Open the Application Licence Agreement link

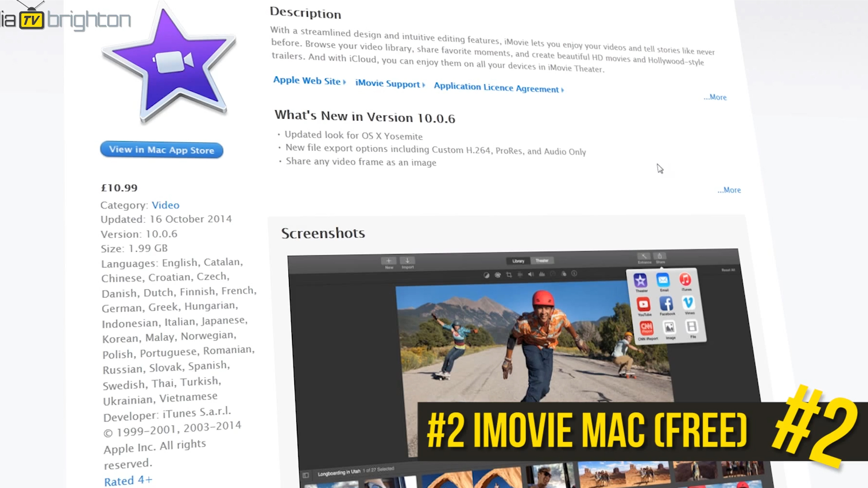(499, 87)
